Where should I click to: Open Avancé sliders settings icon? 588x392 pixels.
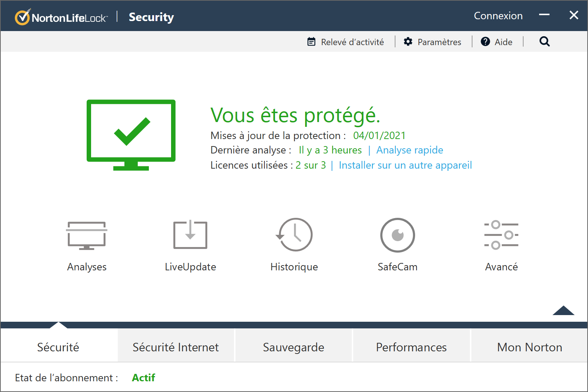point(501,235)
